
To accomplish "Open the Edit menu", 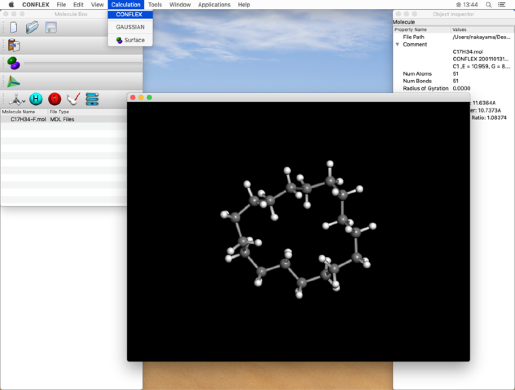I will coord(78,5).
